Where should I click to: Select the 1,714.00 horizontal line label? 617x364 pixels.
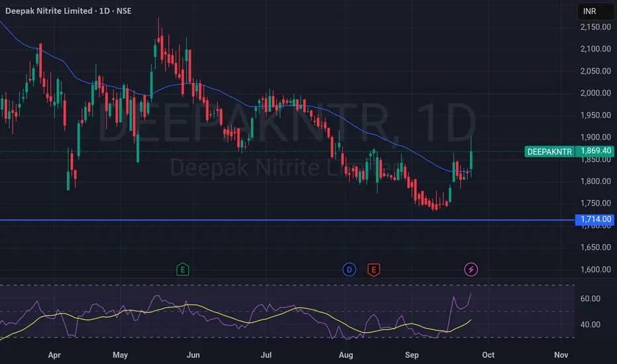coord(596,219)
